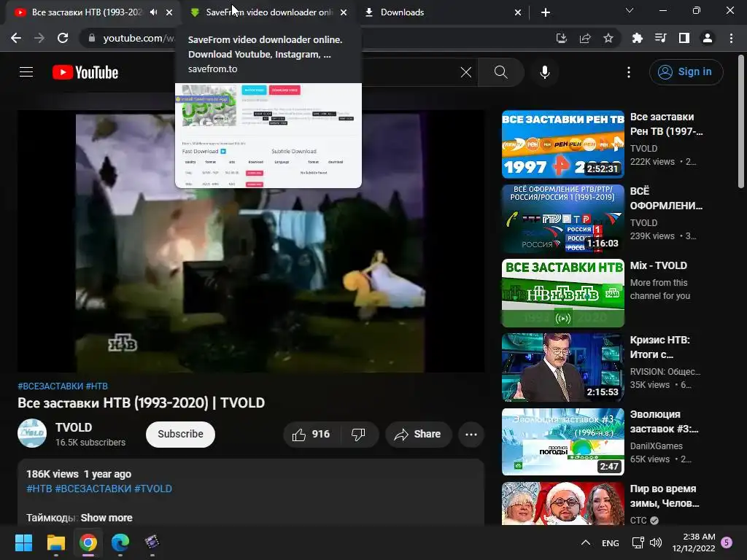747x560 pixels.
Task: Open more actions menu beside Share
Action: click(x=471, y=435)
